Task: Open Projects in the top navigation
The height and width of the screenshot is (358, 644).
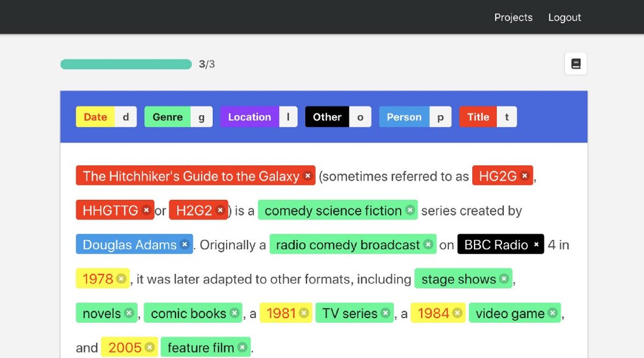Action: 513,17
